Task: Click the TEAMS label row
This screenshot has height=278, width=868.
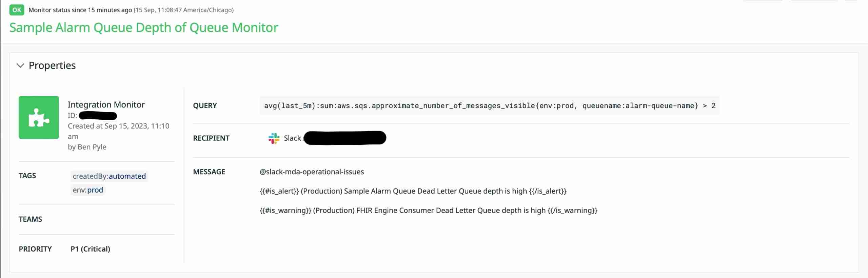Action: pyautogui.click(x=30, y=219)
